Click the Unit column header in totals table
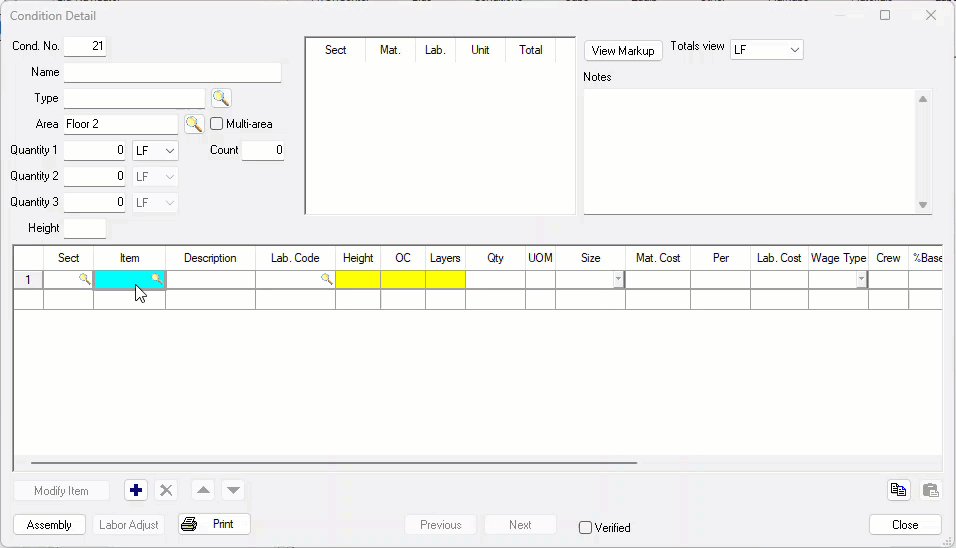This screenshot has height=548, width=956. coord(480,50)
